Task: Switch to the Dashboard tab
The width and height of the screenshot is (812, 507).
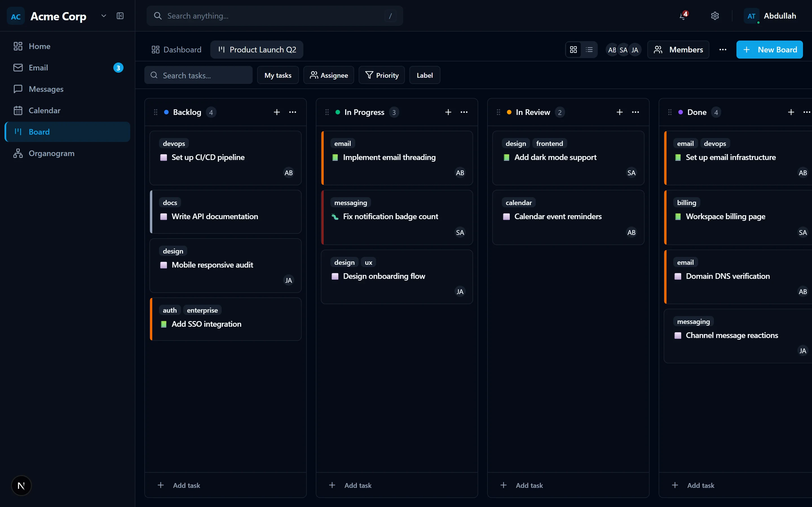Action: click(176, 50)
